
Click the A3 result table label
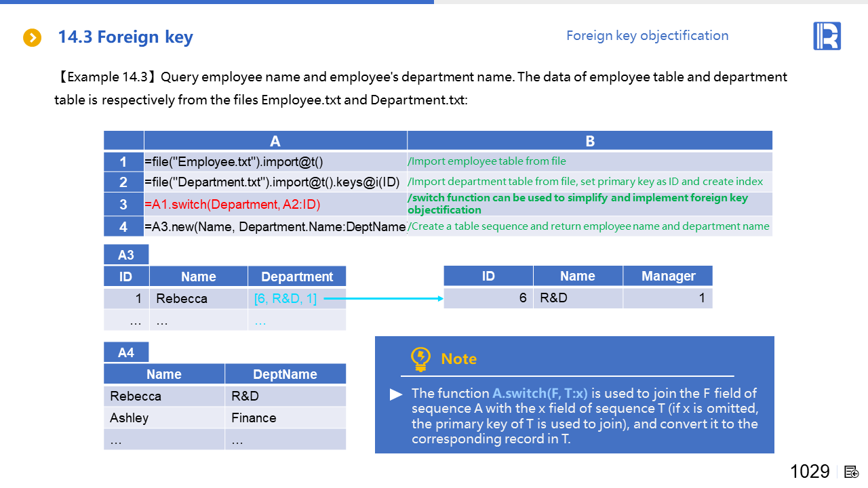coord(126,255)
